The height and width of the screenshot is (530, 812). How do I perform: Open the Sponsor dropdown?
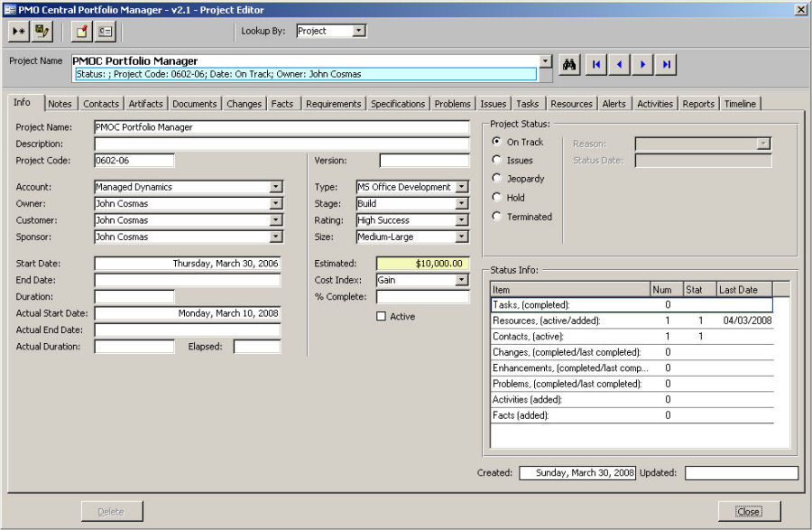[276, 237]
